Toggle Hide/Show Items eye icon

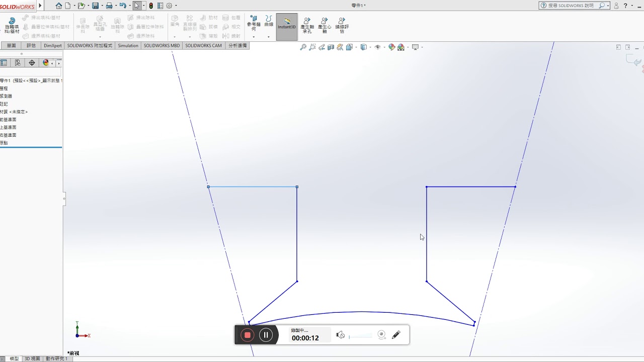[x=377, y=47]
